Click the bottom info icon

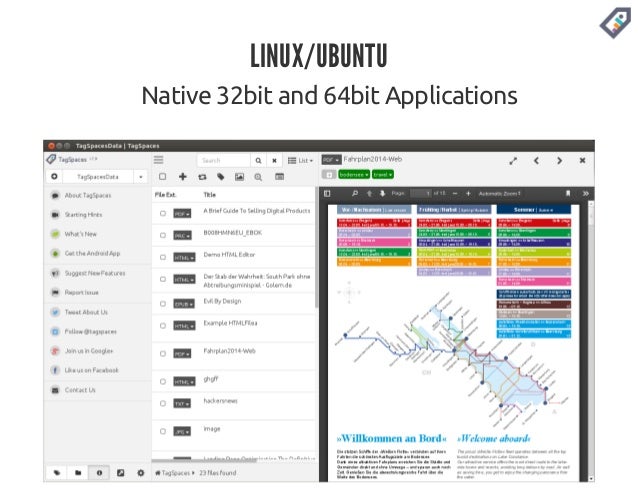(99, 473)
